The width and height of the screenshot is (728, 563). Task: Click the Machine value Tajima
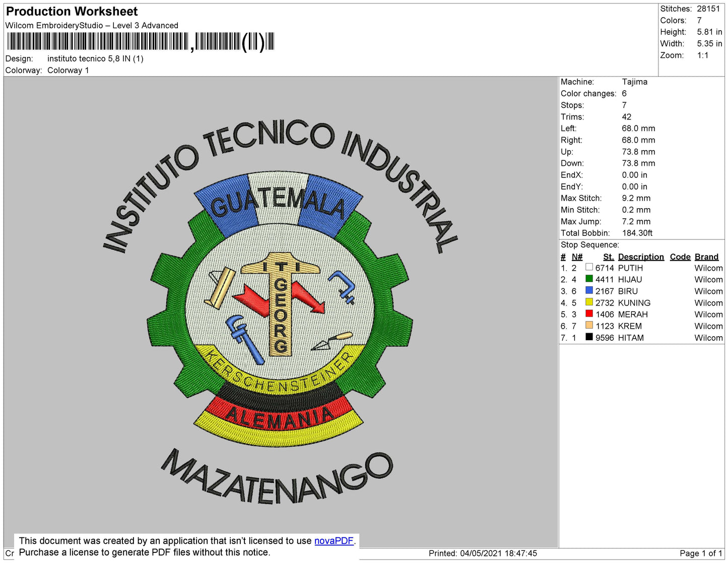pos(634,82)
